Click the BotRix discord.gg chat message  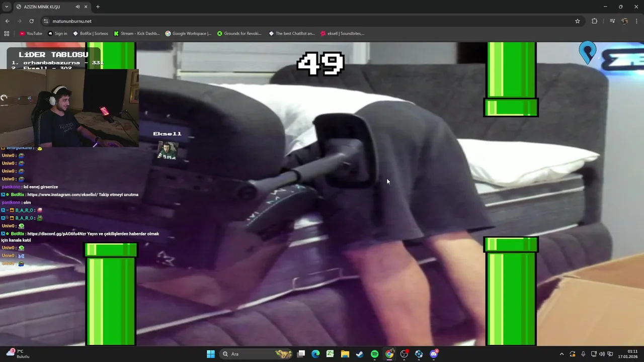[80, 237]
